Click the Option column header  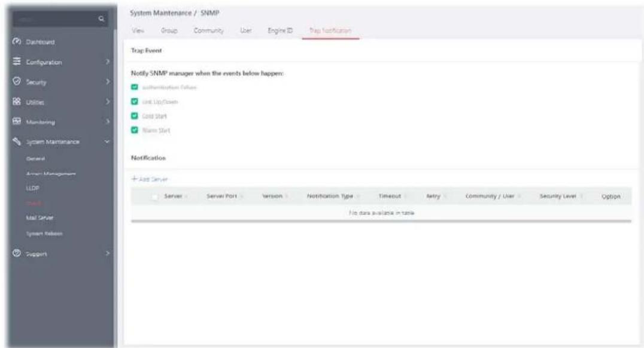click(610, 196)
